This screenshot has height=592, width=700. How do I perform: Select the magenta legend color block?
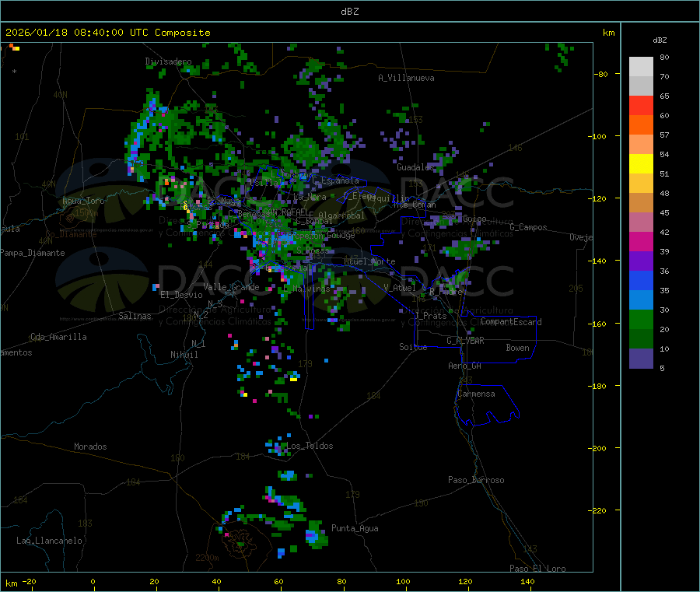tap(641, 241)
